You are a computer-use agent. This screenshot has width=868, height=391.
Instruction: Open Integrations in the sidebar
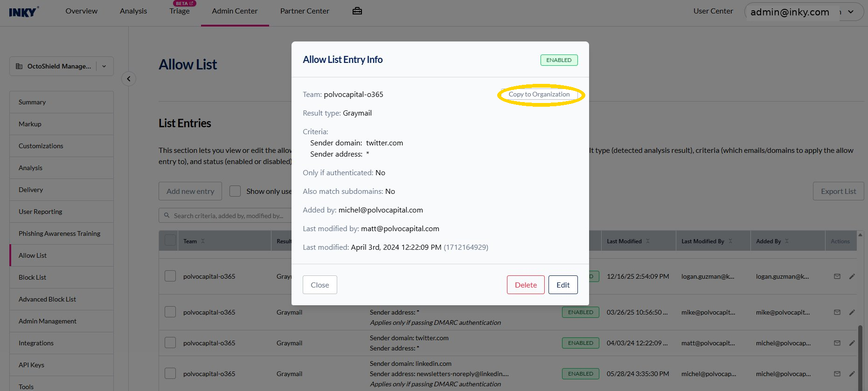[62, 343]
